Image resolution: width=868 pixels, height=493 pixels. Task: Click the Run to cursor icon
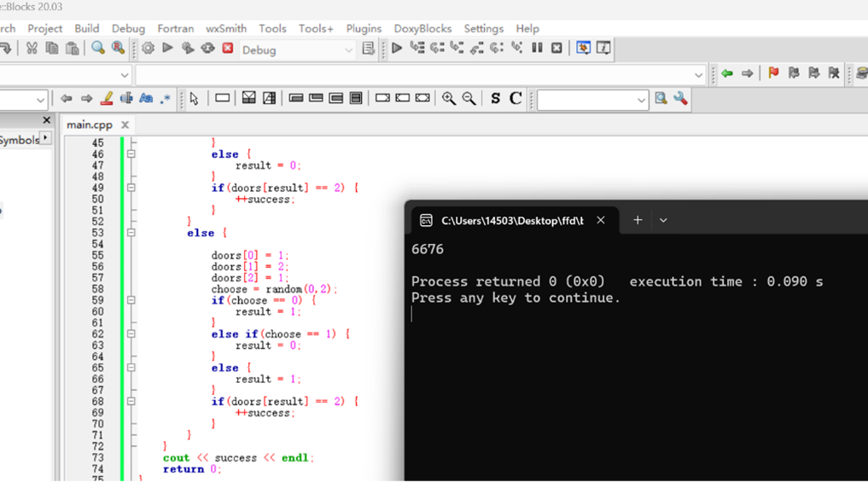tap(417, 48)
